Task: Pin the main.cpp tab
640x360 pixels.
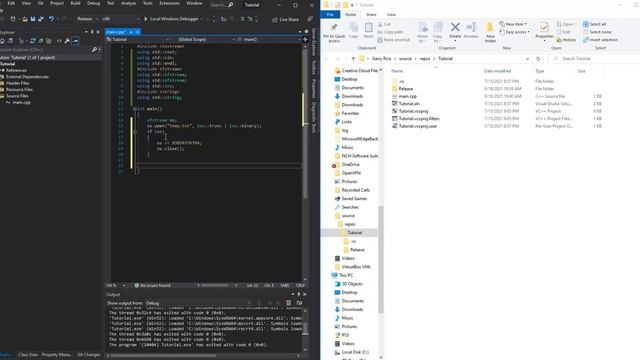Action: 131,32
